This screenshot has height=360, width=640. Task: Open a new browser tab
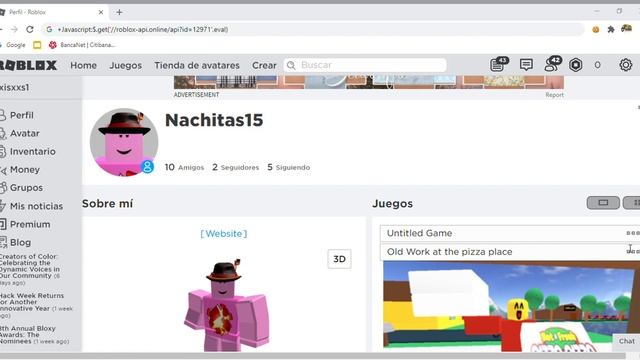pyautogui.click(x=119, y=12)
